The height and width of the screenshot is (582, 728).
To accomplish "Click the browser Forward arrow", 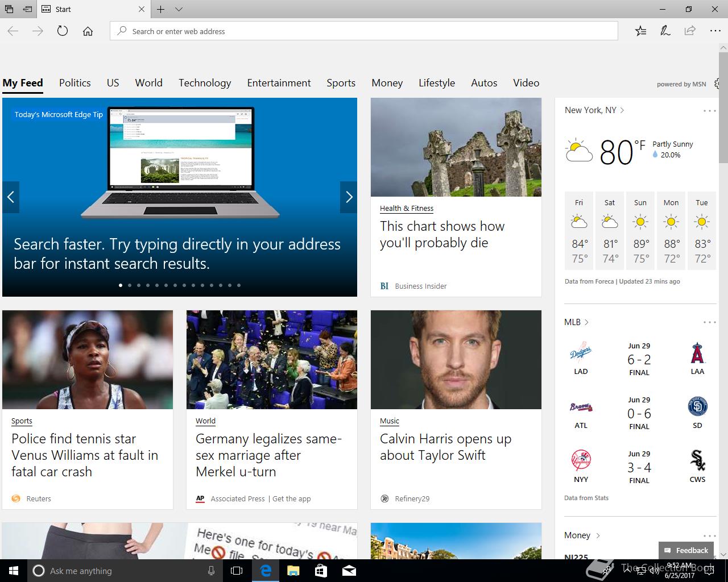I will [x=38, y=31].
